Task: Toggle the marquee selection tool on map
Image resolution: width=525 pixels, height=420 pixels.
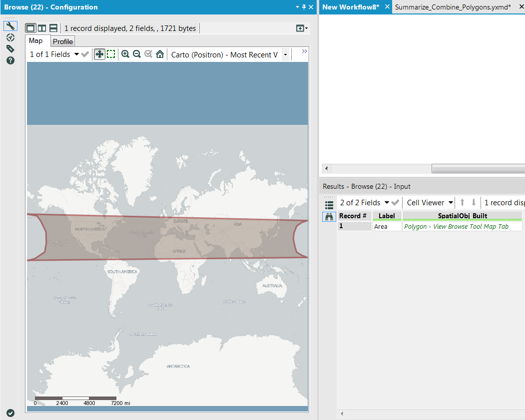Action: click(111, 54)
